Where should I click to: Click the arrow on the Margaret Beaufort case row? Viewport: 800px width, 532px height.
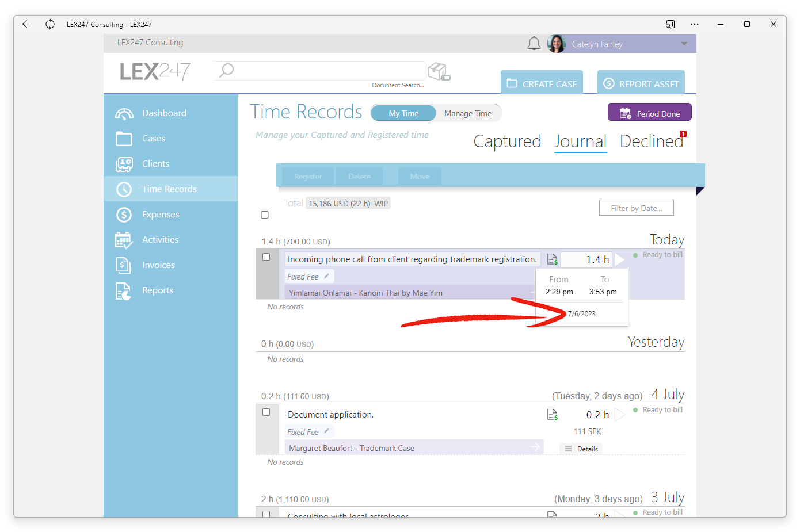click(x=535, y=447)
